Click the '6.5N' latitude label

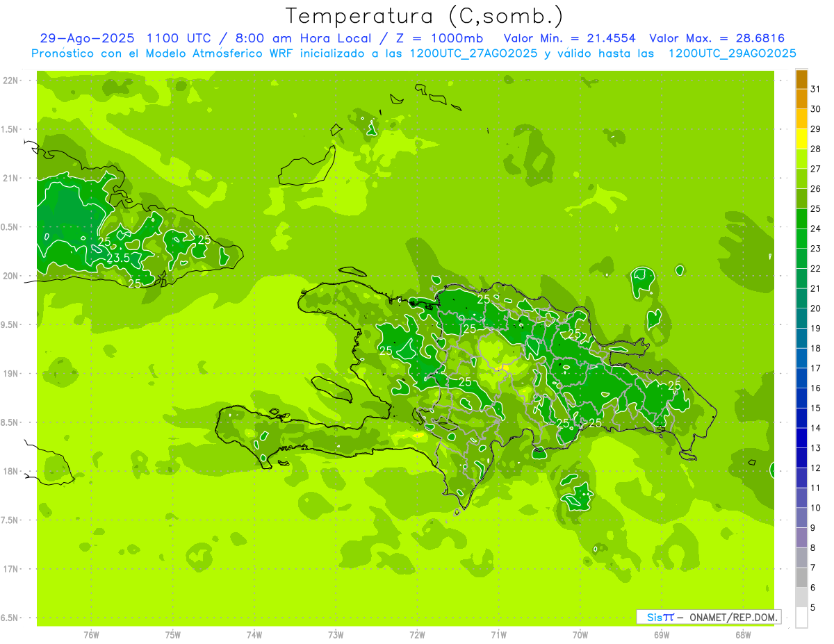tap(10, 618)
